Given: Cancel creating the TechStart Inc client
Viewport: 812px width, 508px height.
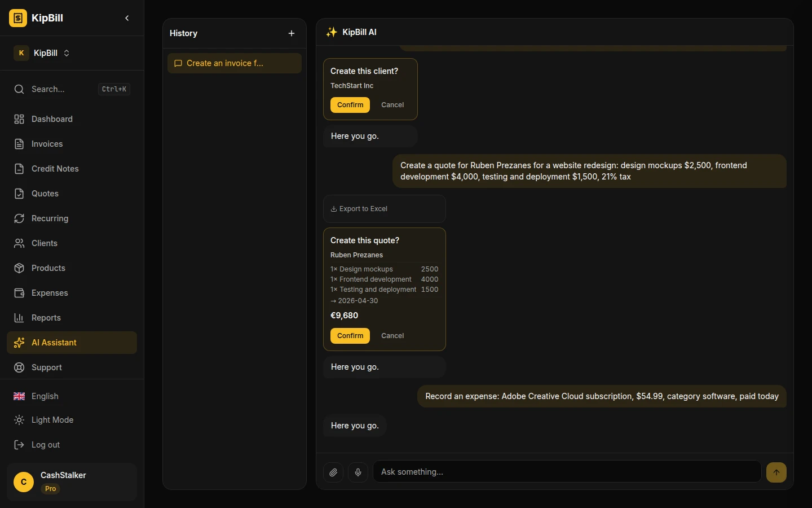Looking at the screenshot, I should pos(392,105).
